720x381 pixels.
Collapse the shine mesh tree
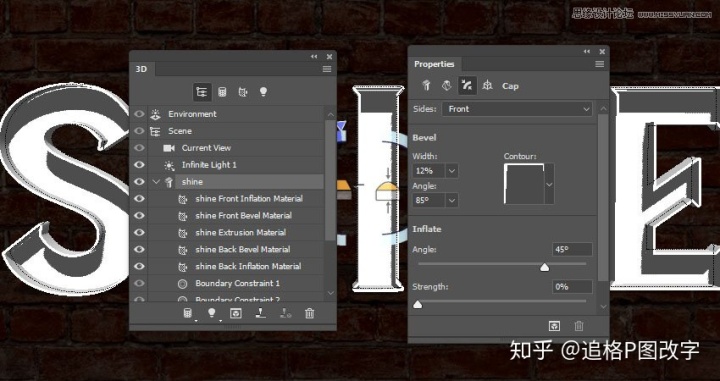coord(156,182)
